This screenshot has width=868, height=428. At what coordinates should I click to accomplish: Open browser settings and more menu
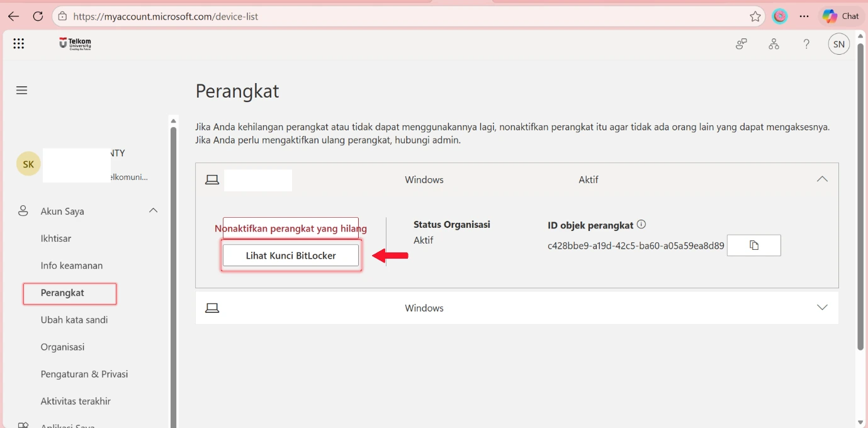804,16
